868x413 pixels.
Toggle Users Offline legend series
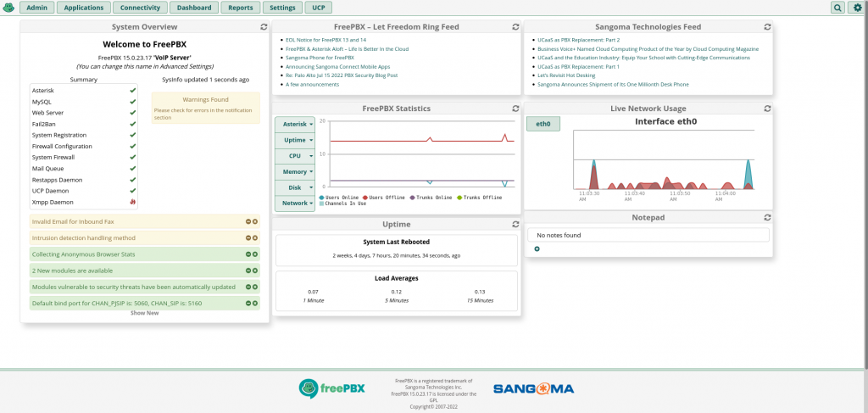pos(384,198)
